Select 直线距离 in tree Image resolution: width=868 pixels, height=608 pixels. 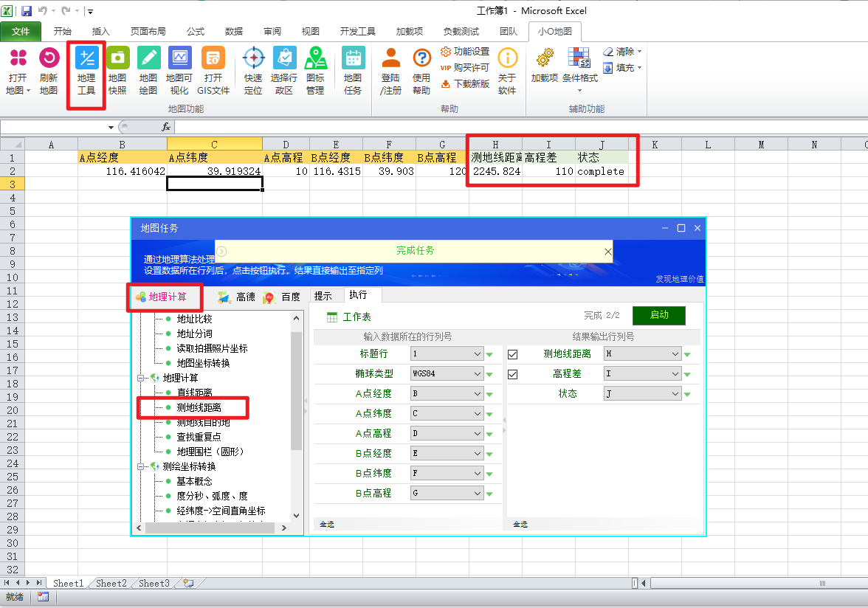pos(194,393)
